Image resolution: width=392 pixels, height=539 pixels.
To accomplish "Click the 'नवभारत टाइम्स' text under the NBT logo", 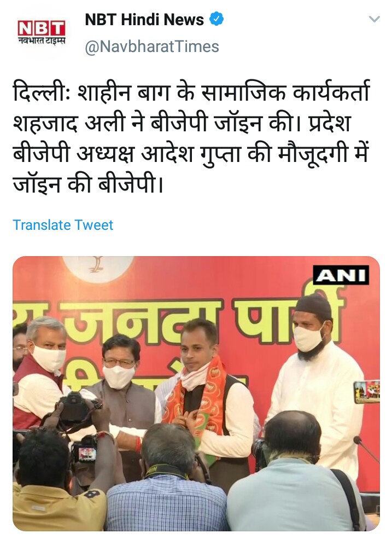I will tap(42, 40).
